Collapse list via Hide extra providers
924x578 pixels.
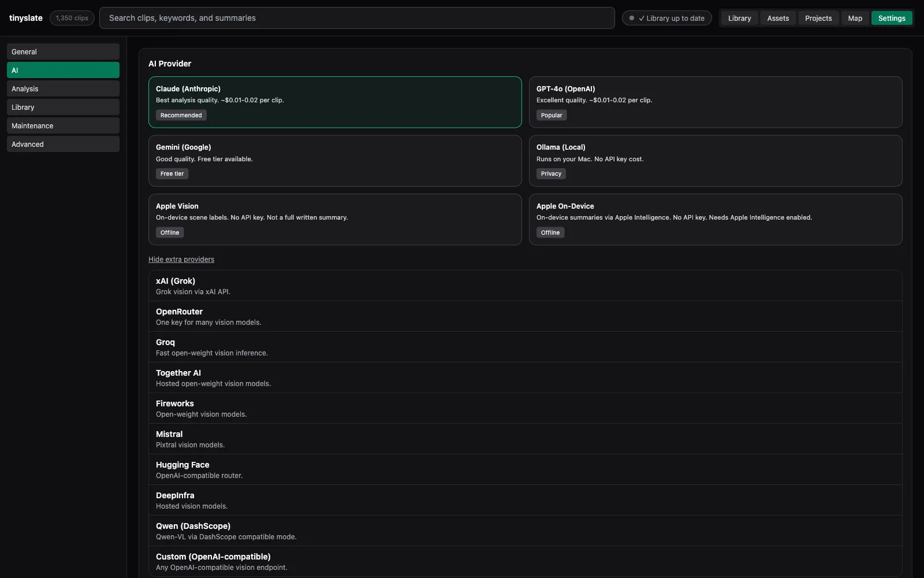[x=181, y=260]
